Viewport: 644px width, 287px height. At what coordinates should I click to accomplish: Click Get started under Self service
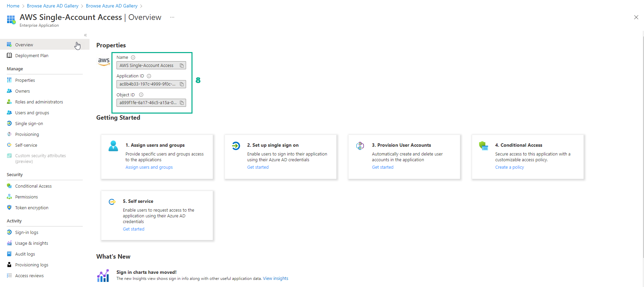(134, 229)
